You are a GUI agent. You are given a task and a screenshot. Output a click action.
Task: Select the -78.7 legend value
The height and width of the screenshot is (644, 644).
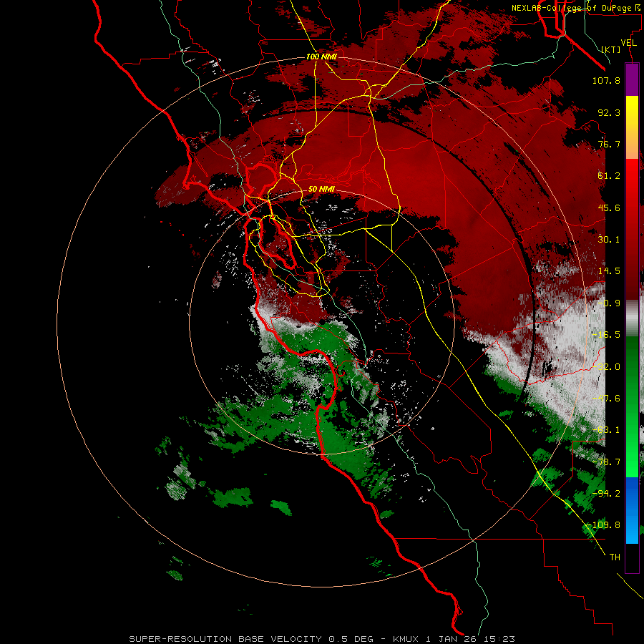[606, 462]
